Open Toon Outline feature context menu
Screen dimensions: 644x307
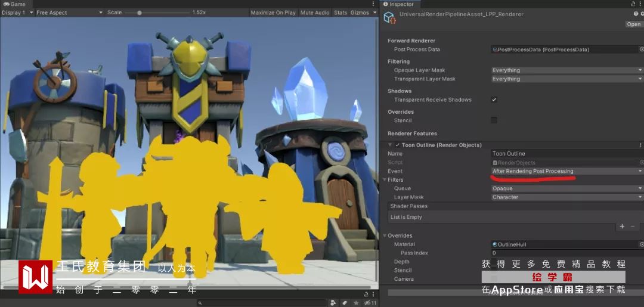point(640,145)
